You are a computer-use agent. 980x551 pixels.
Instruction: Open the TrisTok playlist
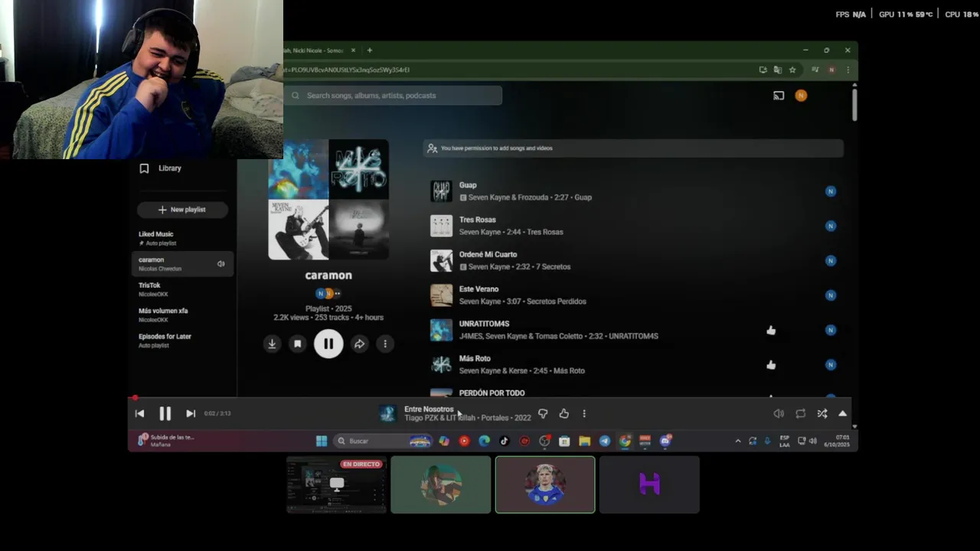(x=182, y=289)
